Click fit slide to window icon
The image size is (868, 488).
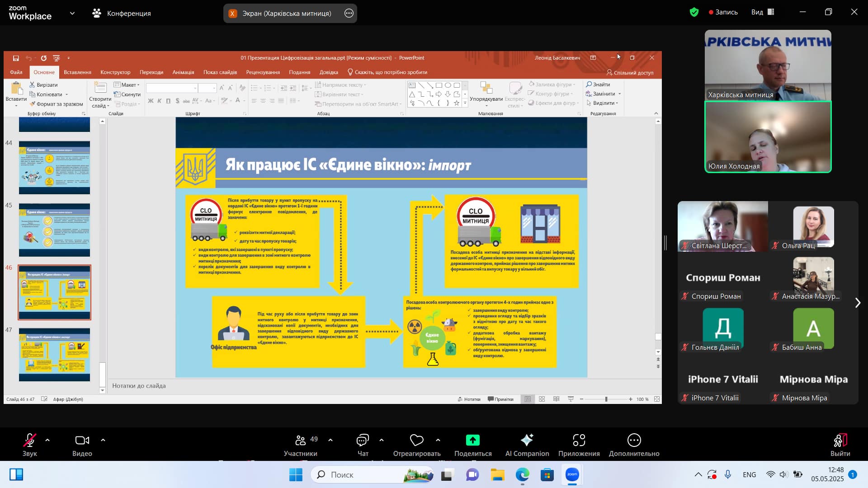pos(657,399)
